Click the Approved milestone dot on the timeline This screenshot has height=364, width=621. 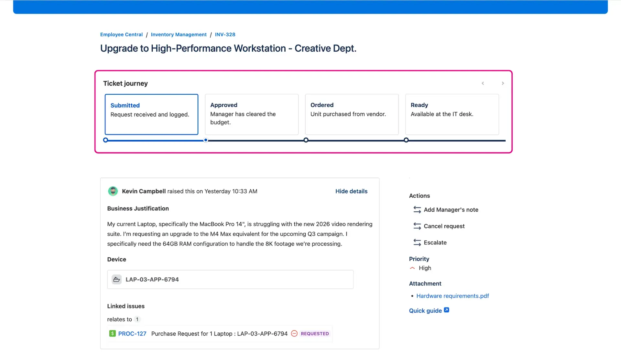206,140
